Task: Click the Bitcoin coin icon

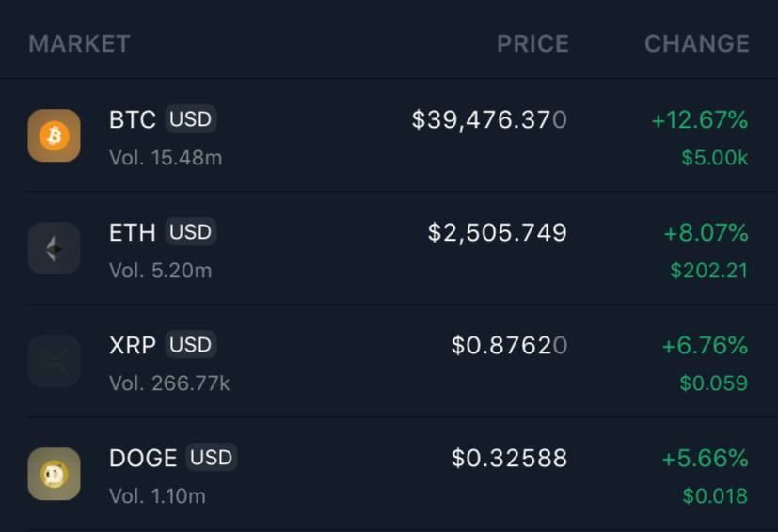Action: [x=54, y=135]
